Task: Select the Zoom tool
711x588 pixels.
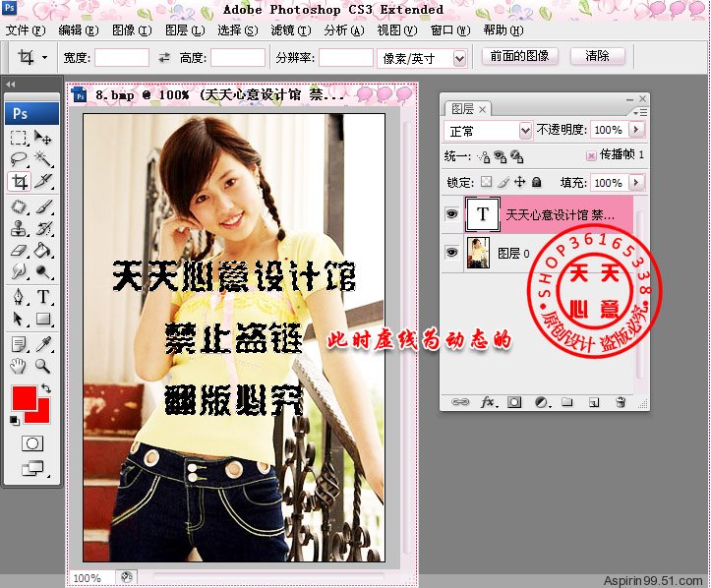Action: click(x=43, y=366)
